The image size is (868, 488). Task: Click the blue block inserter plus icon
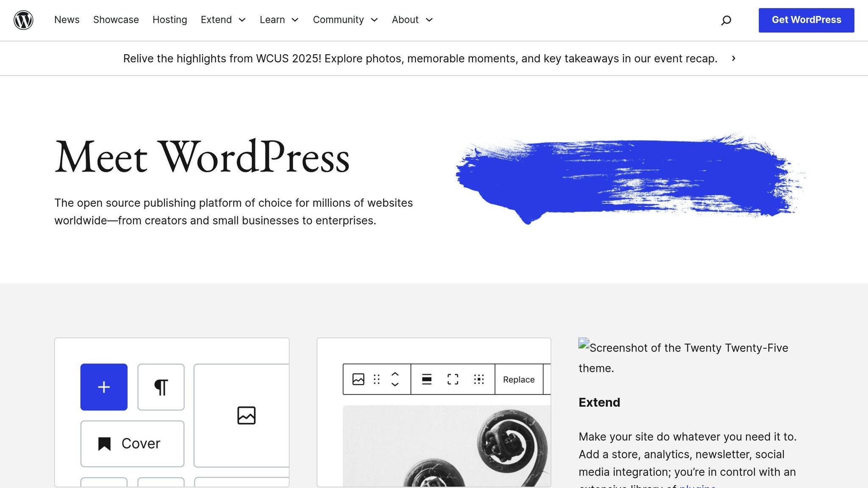coord(104,387)
